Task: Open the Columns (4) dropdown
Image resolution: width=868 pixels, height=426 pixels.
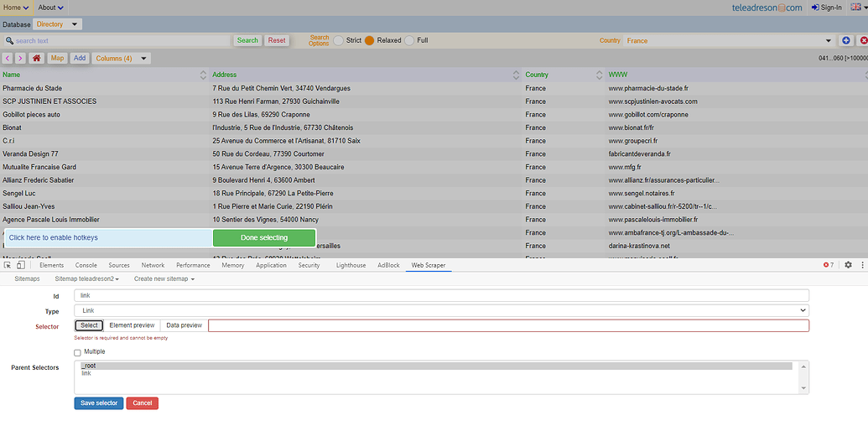Action: click(x=121, y=58)
